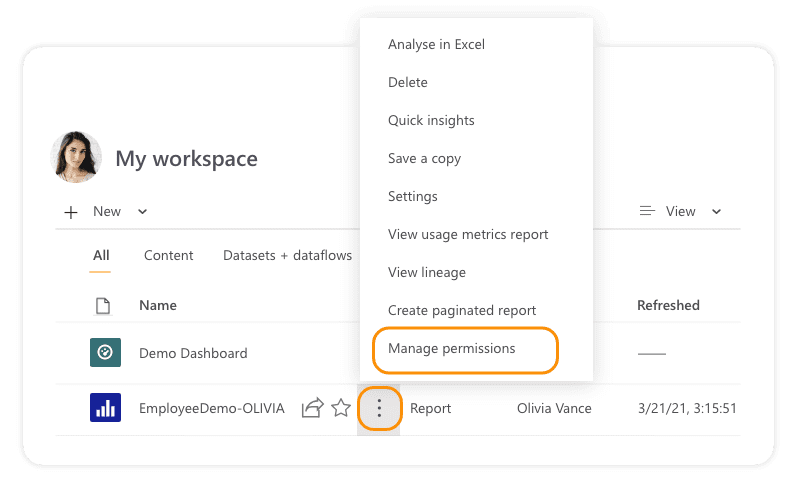The image size is (800, 496).
Task: Open the three-dot more options menu
Action: 379,408
